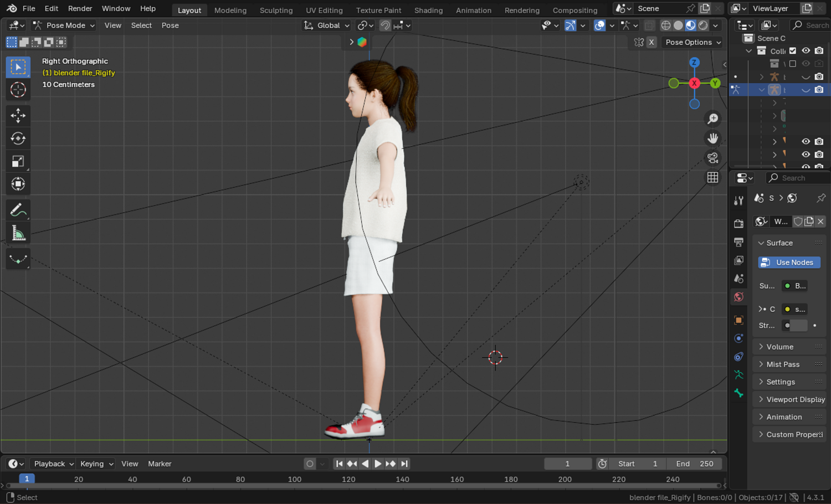Open the Tool properties tab
The height and width of the screenshot is (504, 831).
pyautogui.click(x=738, y=200)
